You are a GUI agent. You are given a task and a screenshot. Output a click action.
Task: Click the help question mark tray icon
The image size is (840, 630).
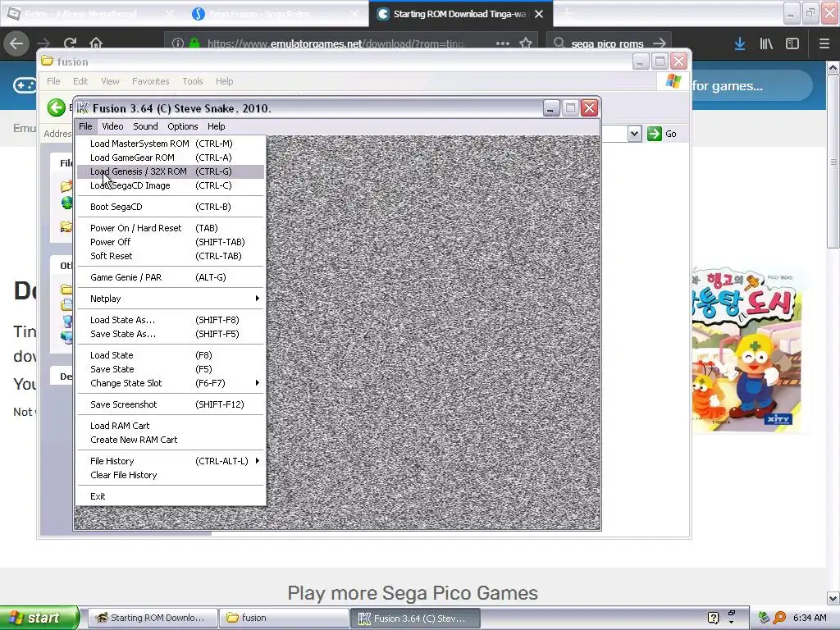click(x=713, y=618)
